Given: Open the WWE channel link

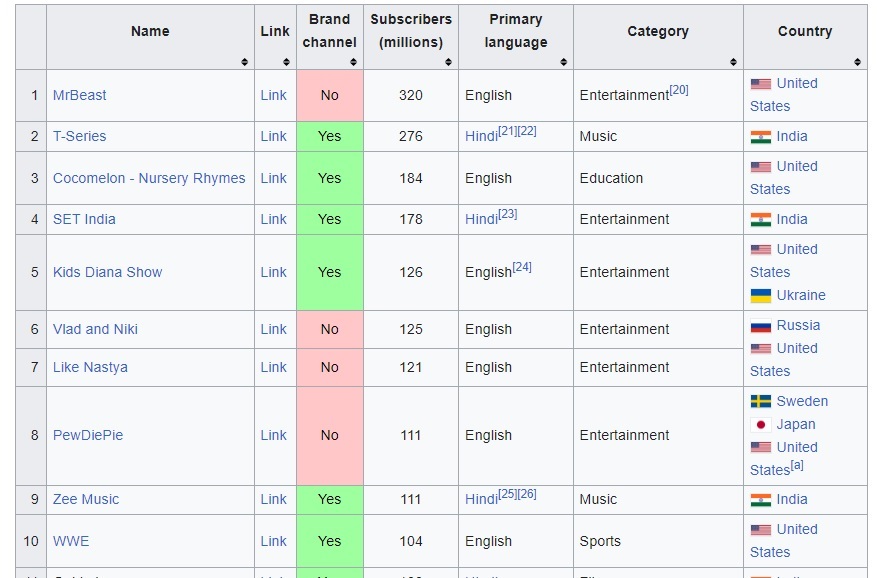Looking at the screenshot, I should (x=70, y=542).
